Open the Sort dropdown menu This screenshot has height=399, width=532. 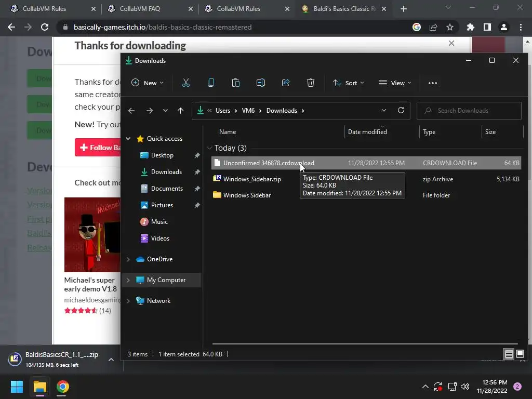(349, 83)
